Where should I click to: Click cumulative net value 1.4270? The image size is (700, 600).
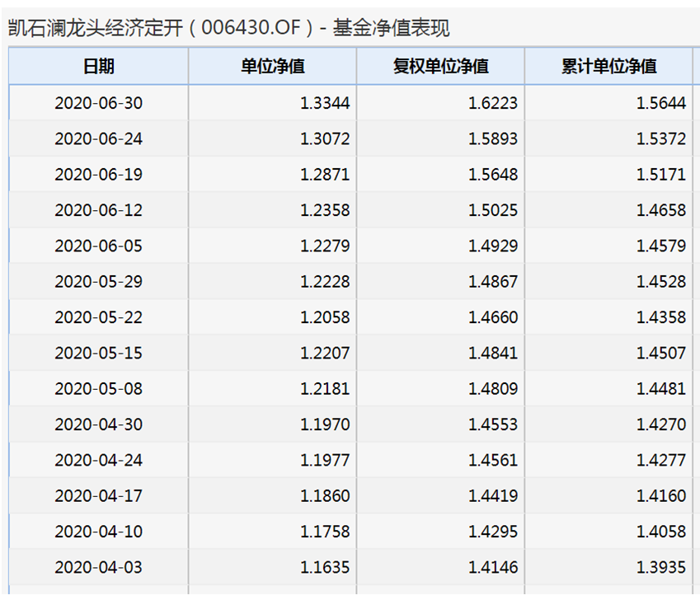click(x=661, y=424)
